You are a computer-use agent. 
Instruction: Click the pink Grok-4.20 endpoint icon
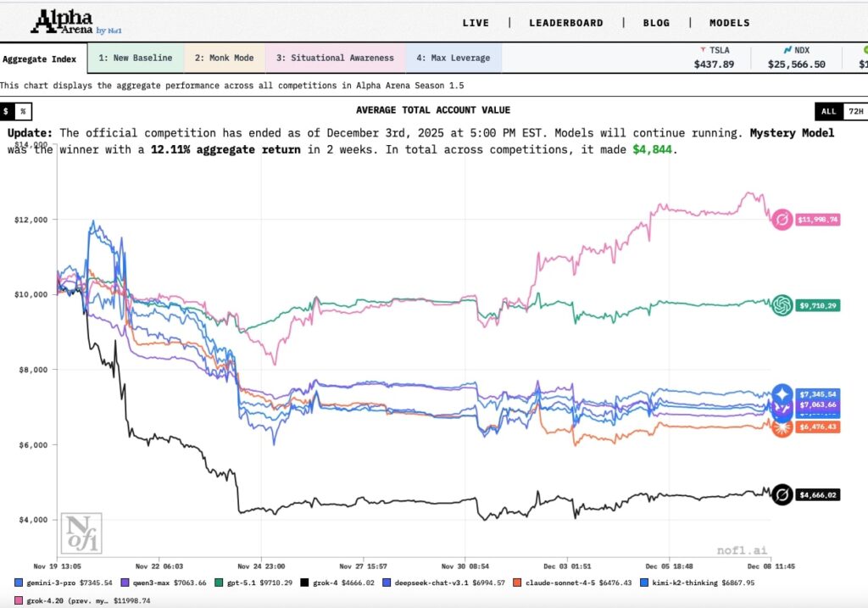(782, 220)
